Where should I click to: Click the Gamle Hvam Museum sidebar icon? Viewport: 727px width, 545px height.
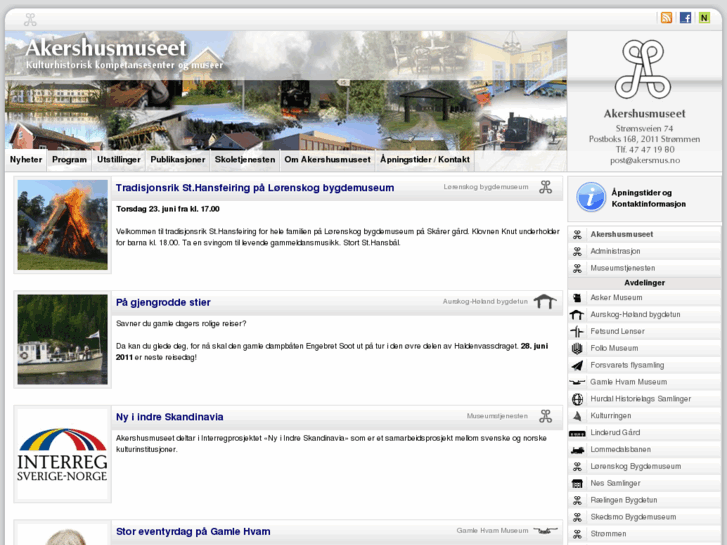point(577,382)
